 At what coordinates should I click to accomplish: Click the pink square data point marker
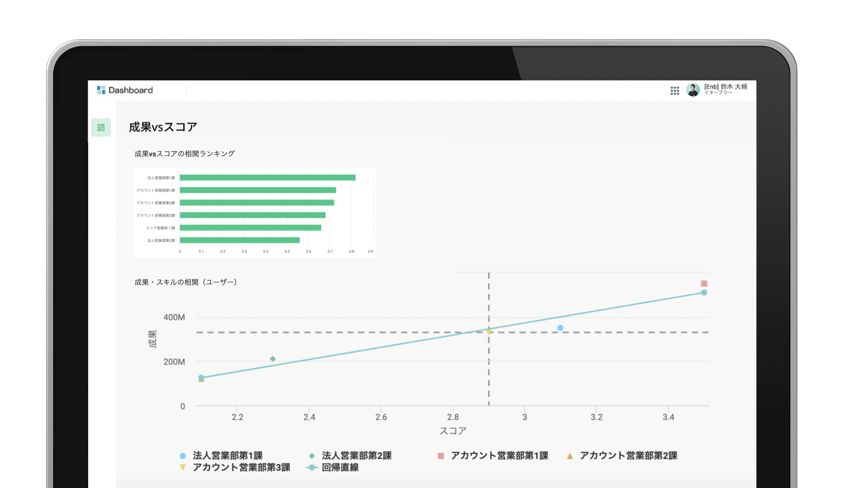704,284
